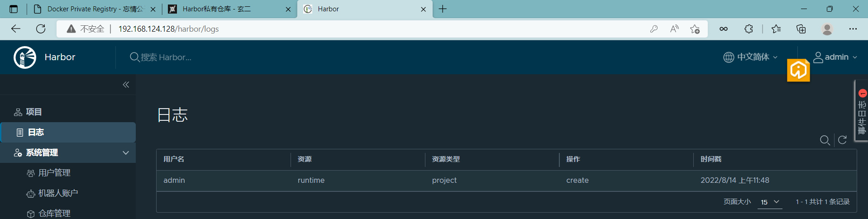This screenshot has width=868, height=219.
Task: Collapse the sidebar with the double-chevron icon
Action: [x=126, y=85]
